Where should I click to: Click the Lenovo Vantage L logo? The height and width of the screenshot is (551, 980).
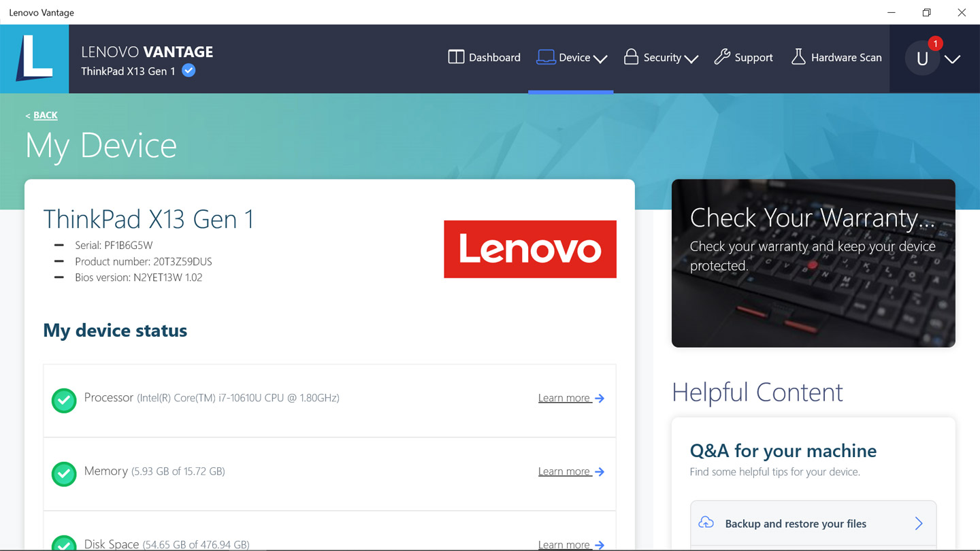tap(34, 59)
